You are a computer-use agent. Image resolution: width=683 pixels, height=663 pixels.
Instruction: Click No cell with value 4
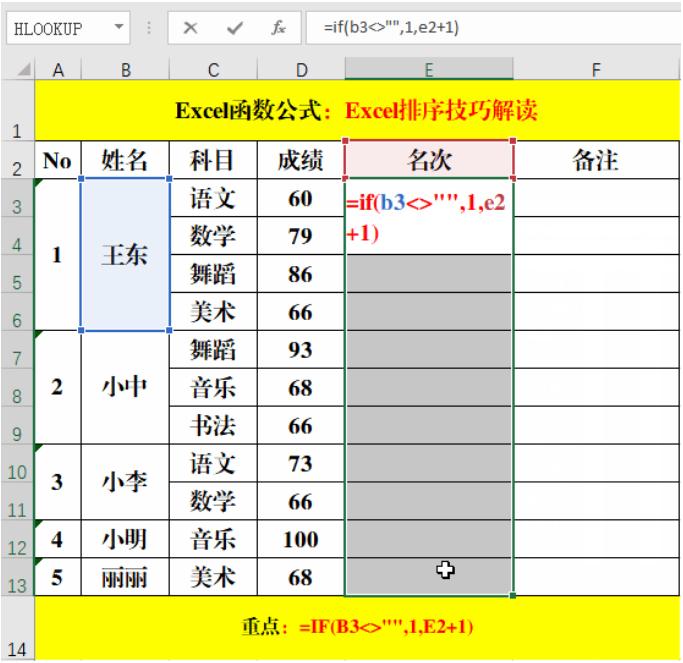coord(58,539)
